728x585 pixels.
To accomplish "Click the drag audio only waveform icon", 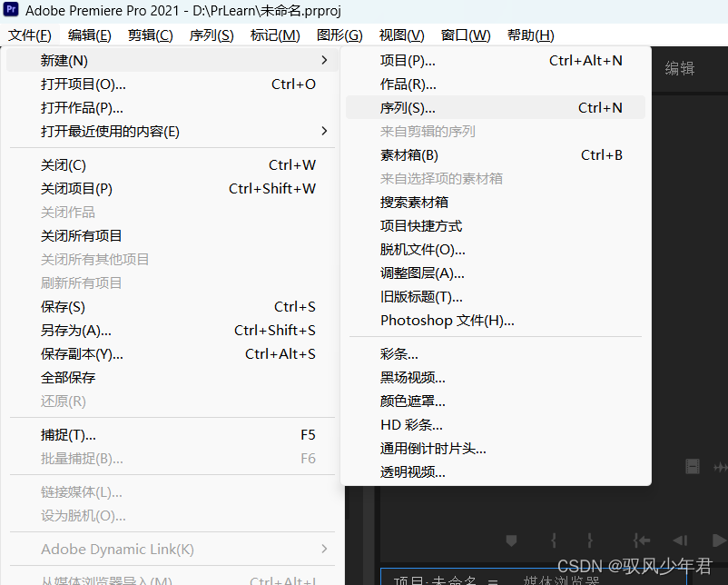I will 721,467.
